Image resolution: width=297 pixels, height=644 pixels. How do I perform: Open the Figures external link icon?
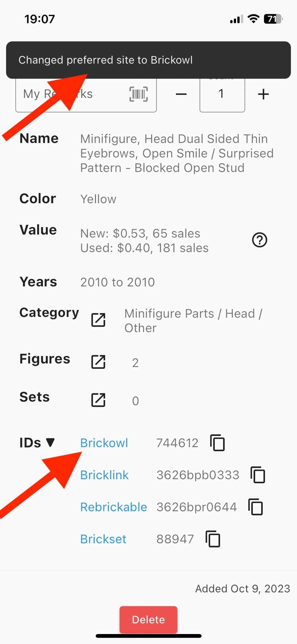98,362
